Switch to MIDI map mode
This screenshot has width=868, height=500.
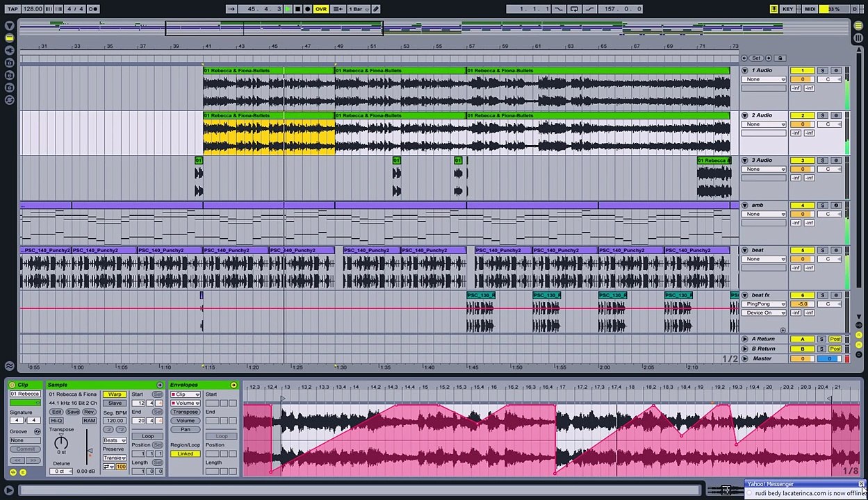point(810,9)
